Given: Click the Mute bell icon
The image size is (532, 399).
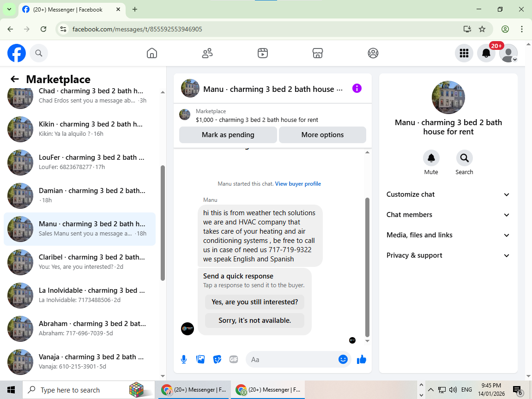Looking at the screenshot, I should pos(431,158).
